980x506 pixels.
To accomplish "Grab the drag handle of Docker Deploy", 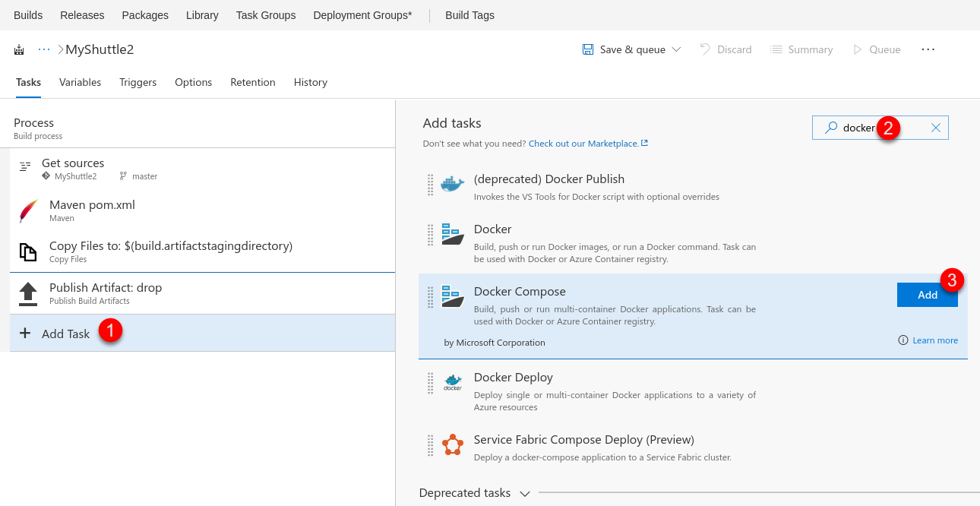I will [x=430, y=383].
